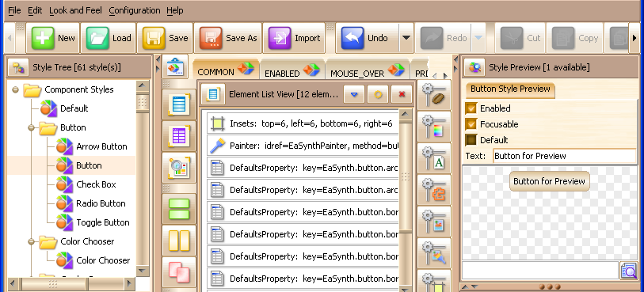The height and width of the screenshot is (292, 644).
Task: Click the red X element list button
Action: pyautogui.click(x=402, y=94)
